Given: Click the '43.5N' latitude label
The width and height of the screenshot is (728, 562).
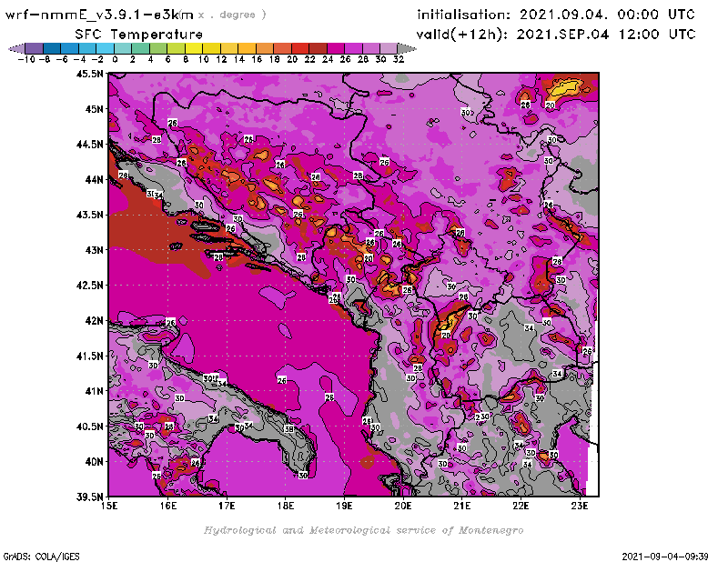Looking at the screenshot, I should [89, 215].
